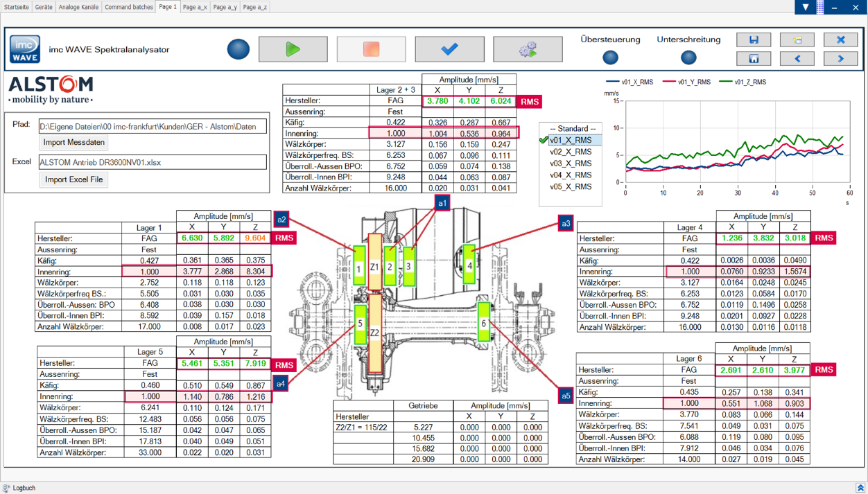Click the floppy disk save icon
This screenshot has height=494, width=868.
(x=754, y=39)
